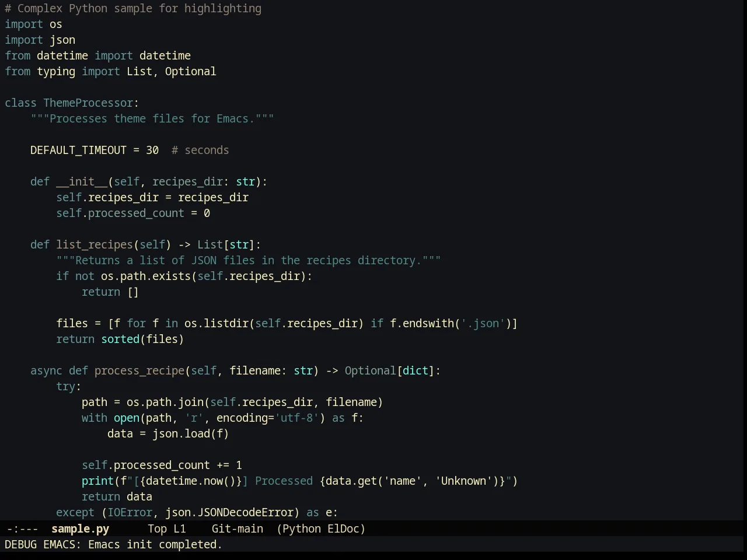Viewport: 747px width, 560px height.
Task: Click the list_recipes function name
Action: 95,245
